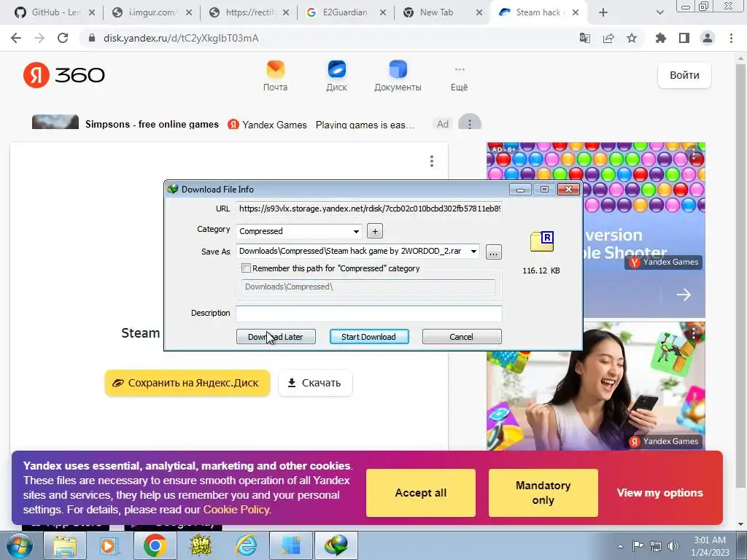This screenshot has height=560, width=747.
Task: Click the RAR file type icon
Action: [x=542, y=241]
